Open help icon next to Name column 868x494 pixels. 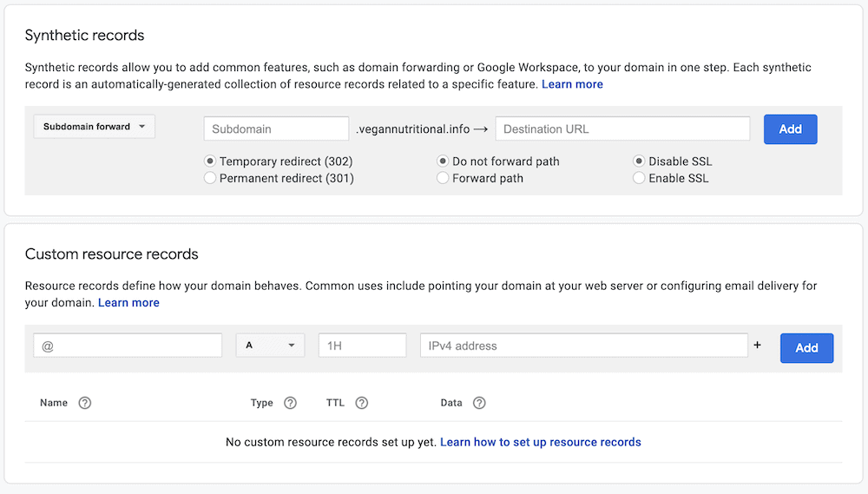[85, 403]
